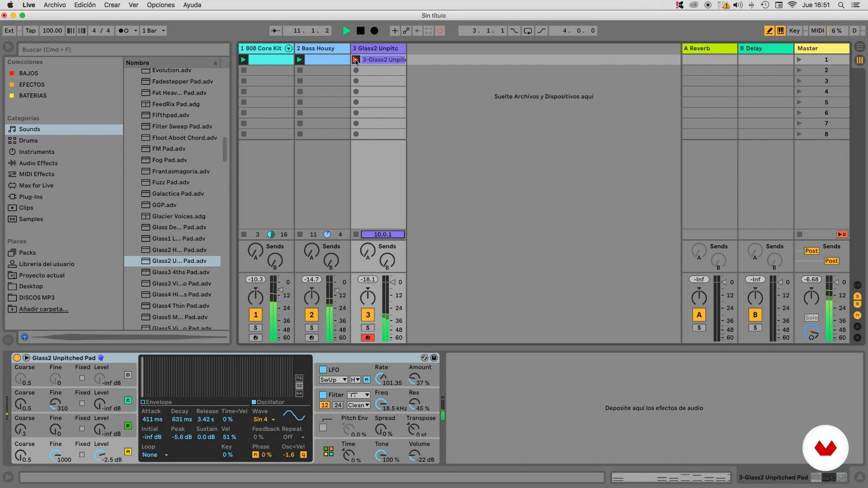Open the filter Clean circuit dropdown

pos(359,405)
